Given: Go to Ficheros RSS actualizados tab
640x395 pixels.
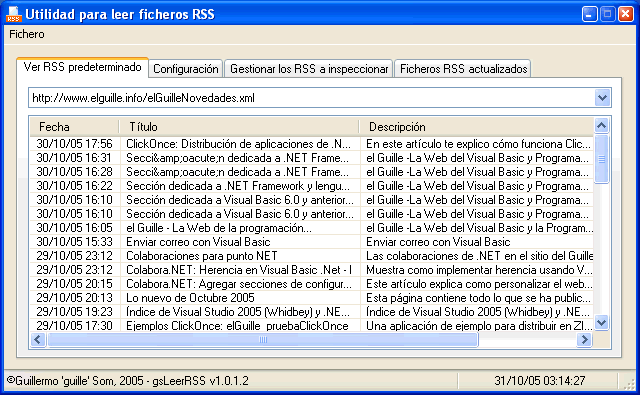Looking at the screenshot, I should (463, 69).
